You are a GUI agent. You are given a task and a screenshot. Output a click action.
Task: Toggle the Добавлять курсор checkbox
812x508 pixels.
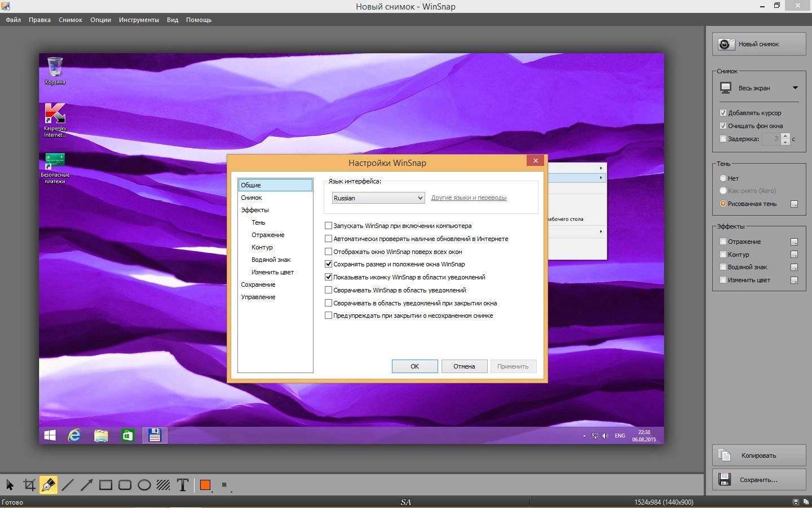click(723, 113)
